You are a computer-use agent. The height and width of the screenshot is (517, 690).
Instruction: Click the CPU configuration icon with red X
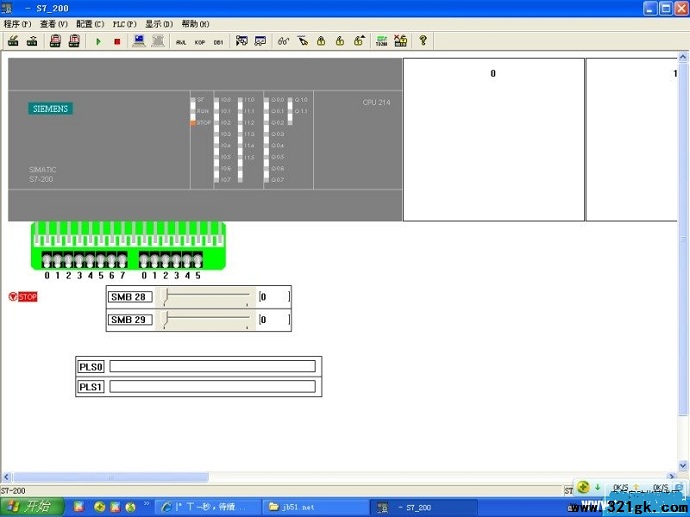click(400, 41)
